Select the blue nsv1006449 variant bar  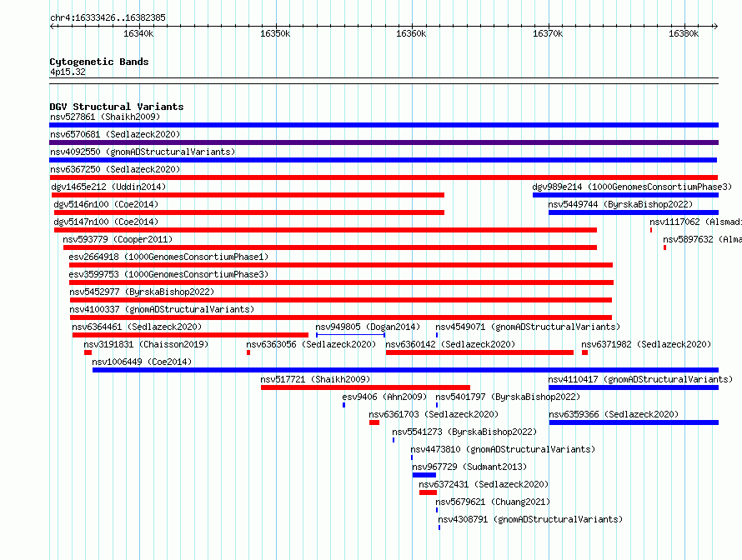405,370
